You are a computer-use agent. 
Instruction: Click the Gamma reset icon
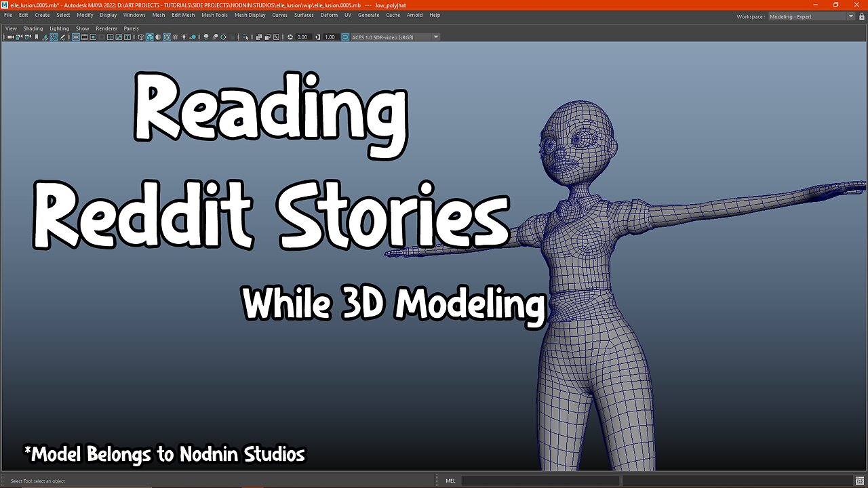coord(317,37)
